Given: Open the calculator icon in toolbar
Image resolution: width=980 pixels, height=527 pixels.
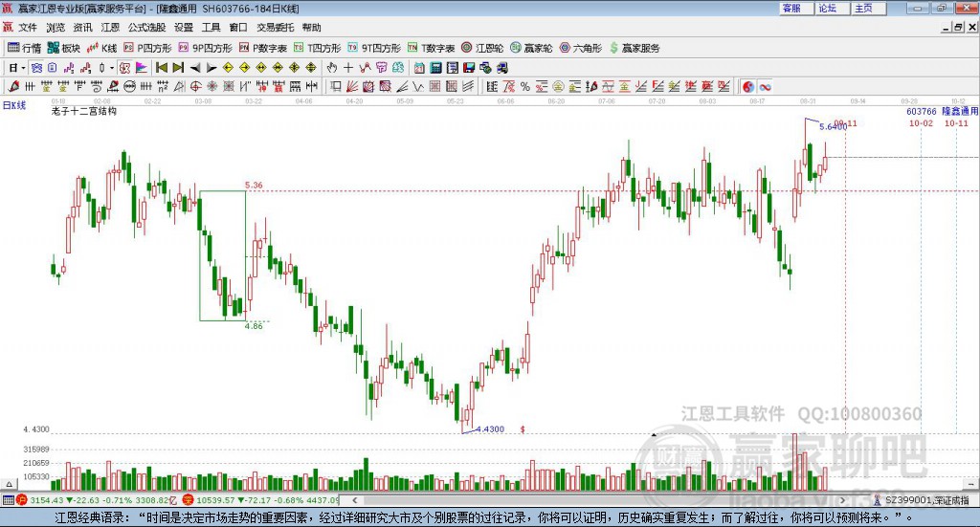Looking at the screenshot, I should pos(435,68).
